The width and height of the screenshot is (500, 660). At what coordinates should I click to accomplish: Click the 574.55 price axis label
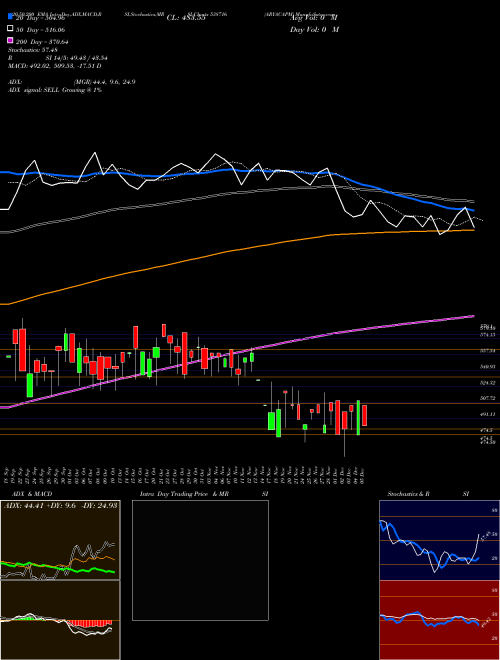(x=487, y=335)
